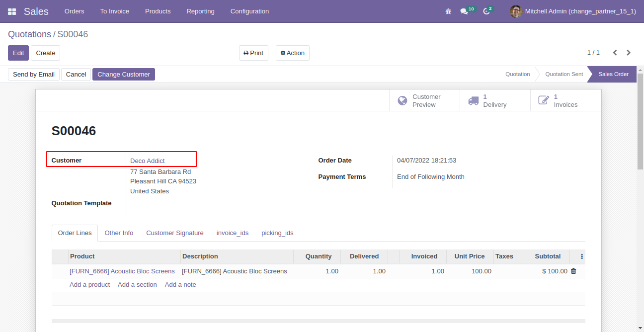Open the To Invoice menu
The width and height of the screenshot is (644, 332).
click(x=115, y=11)
